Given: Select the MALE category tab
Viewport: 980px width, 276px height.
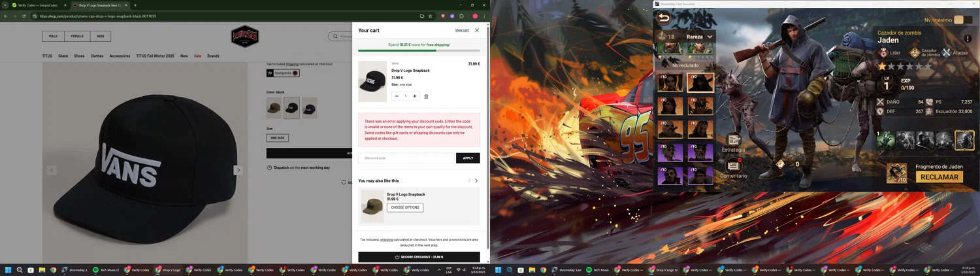Looking at the screenshot, I should pos(53,36).
